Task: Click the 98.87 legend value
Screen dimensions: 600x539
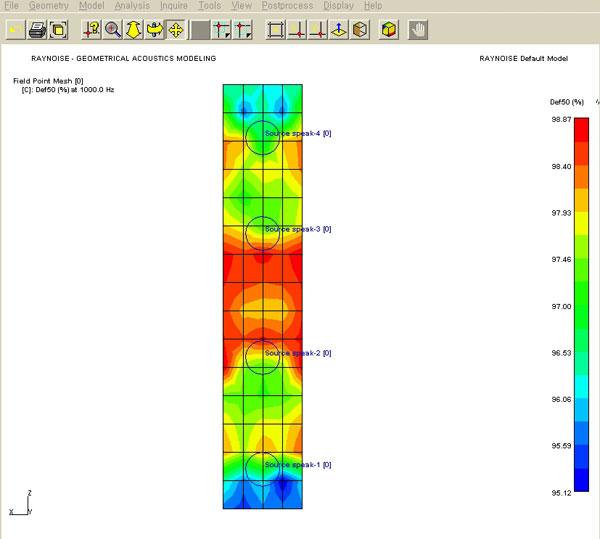Action: coord(561,120)
